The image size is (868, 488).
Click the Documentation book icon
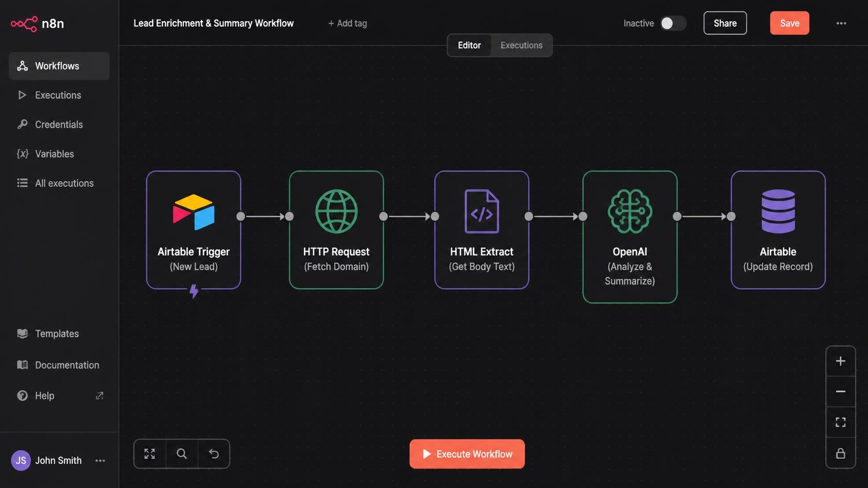click(x=22, y=365)
